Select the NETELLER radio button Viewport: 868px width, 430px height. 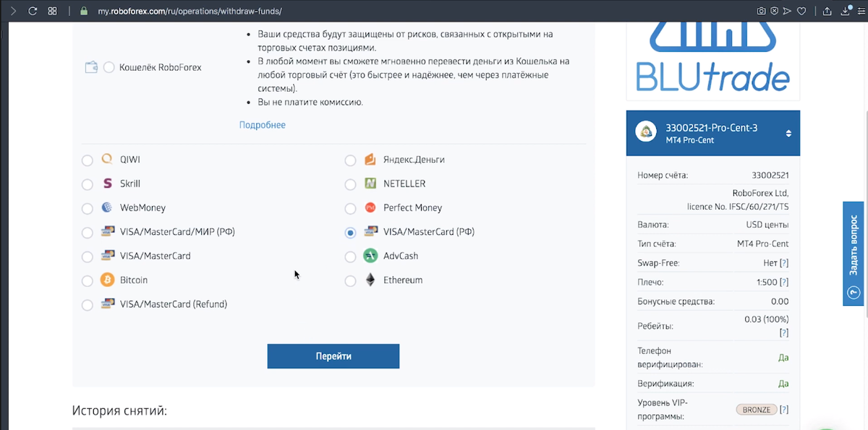pyautogui.click(x=351, y=184)
